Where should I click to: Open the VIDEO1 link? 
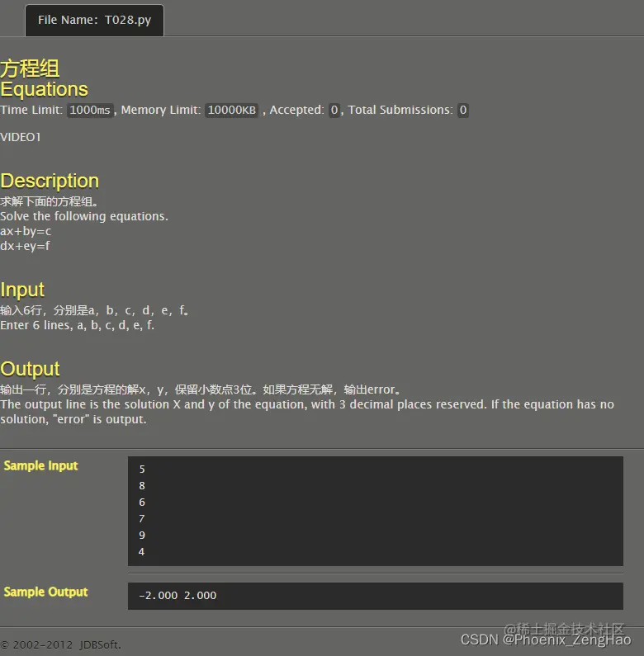pyautogui.click(x=21, y=137)
